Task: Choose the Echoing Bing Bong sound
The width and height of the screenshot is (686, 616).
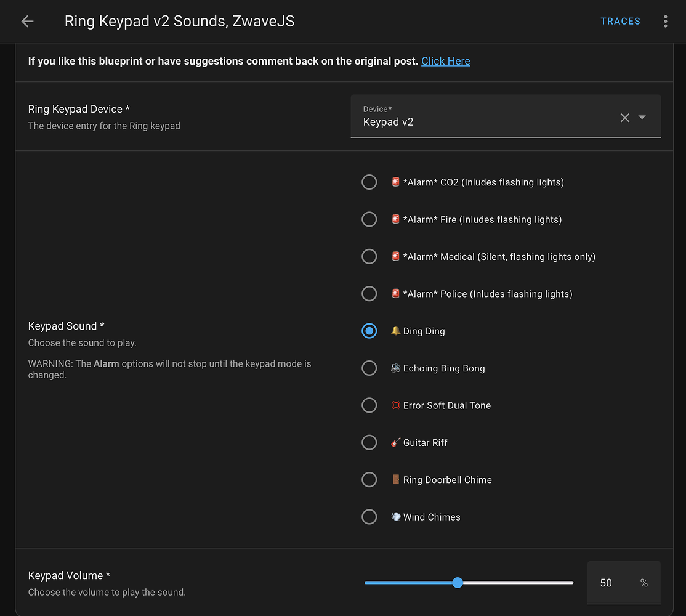Action: [x=369, y=368]
